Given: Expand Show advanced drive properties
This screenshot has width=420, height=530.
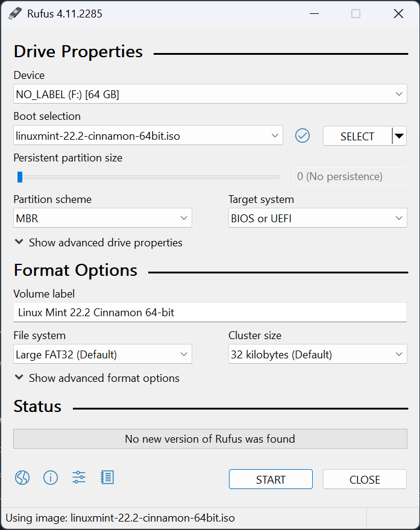Looking at the screenshot, I should tap(99, 243).
